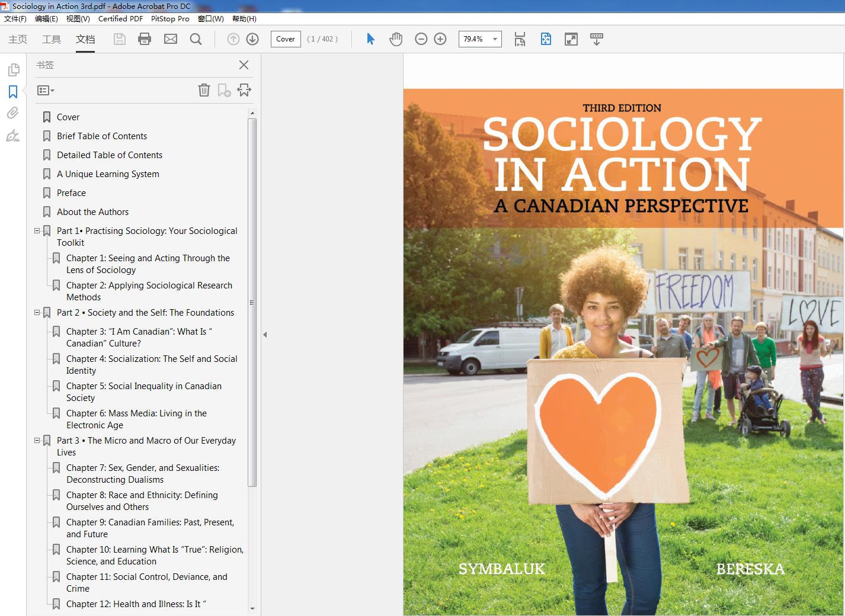Click the email envelope icon
845x616 pixels.
[171, 39]
